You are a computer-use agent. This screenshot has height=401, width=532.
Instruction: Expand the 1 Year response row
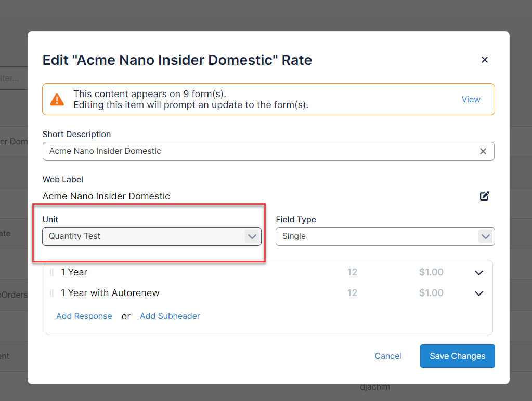[478, 273]
